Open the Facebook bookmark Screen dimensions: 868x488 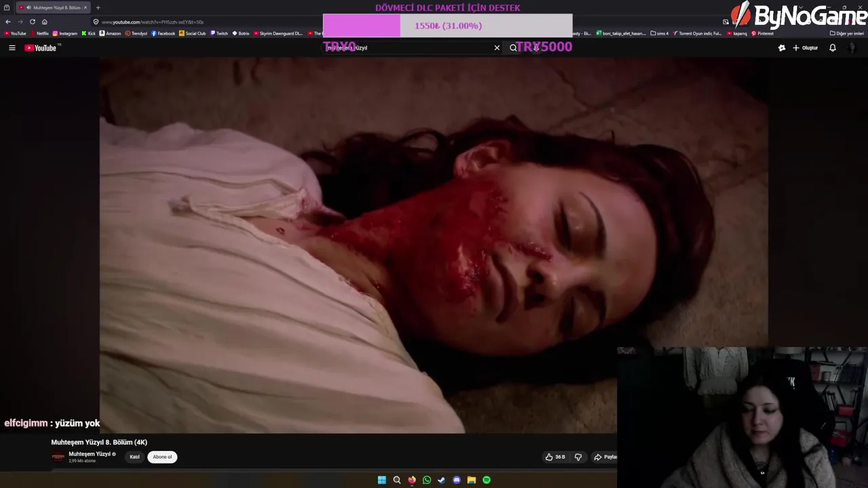pos(163,33)
